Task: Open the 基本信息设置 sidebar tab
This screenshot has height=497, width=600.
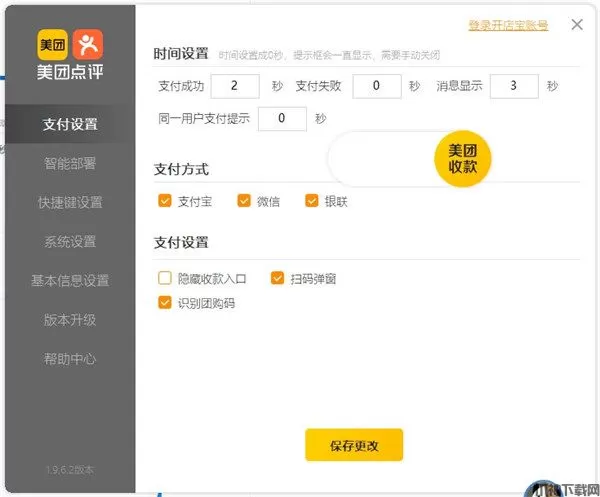Action: [x=70, y=280]
